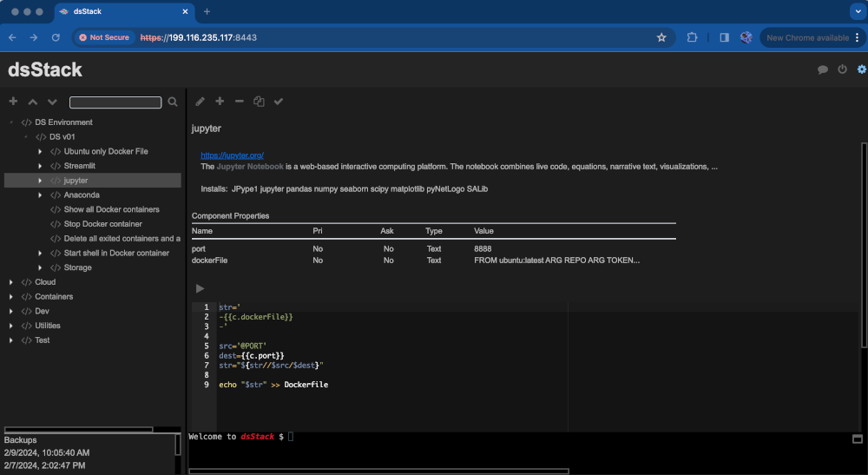Click the dockerFile property row name
868x475 pixels.
(x=209, y=261)
